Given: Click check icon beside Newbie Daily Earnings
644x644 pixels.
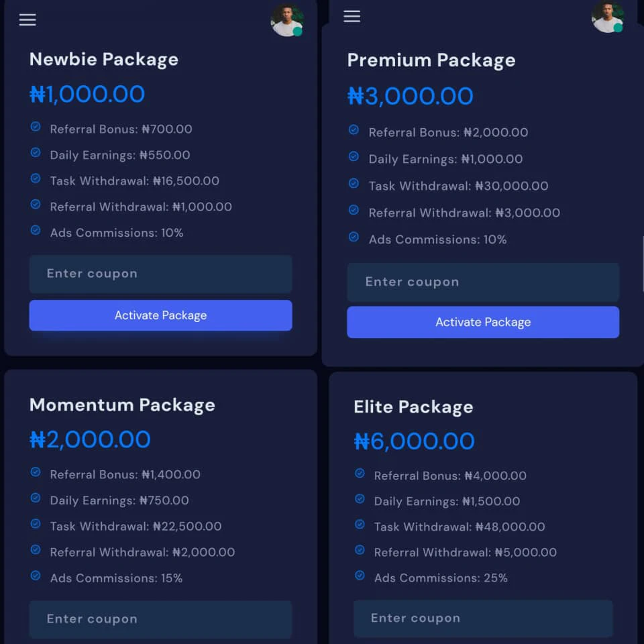Looking at the screenshot, I should pos(36,153).
